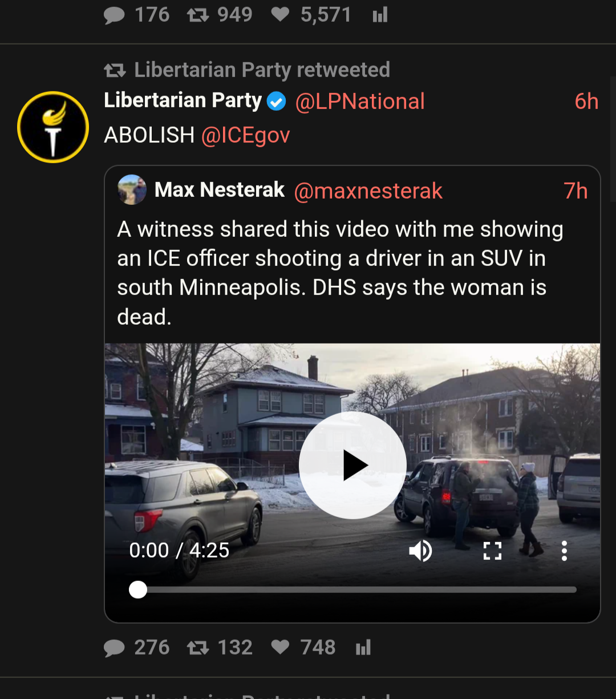Click the @ICEgov mention link
The image size is (616, 699).
click(x=245, y=135)
